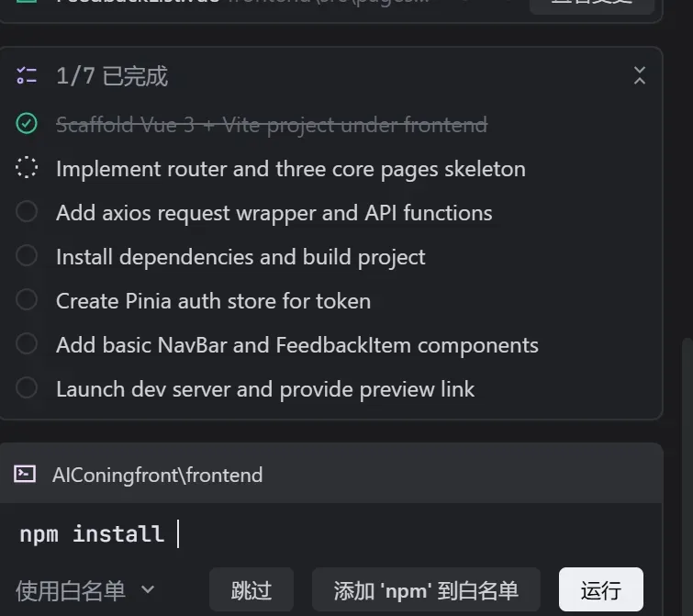Click the AIConingfront\frontend terminal path label
This screenshot has width=693, height=616.
(x=157, y=475)
